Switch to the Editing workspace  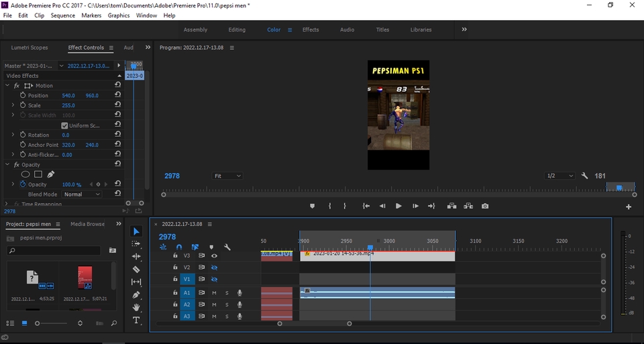pos(237,30)
